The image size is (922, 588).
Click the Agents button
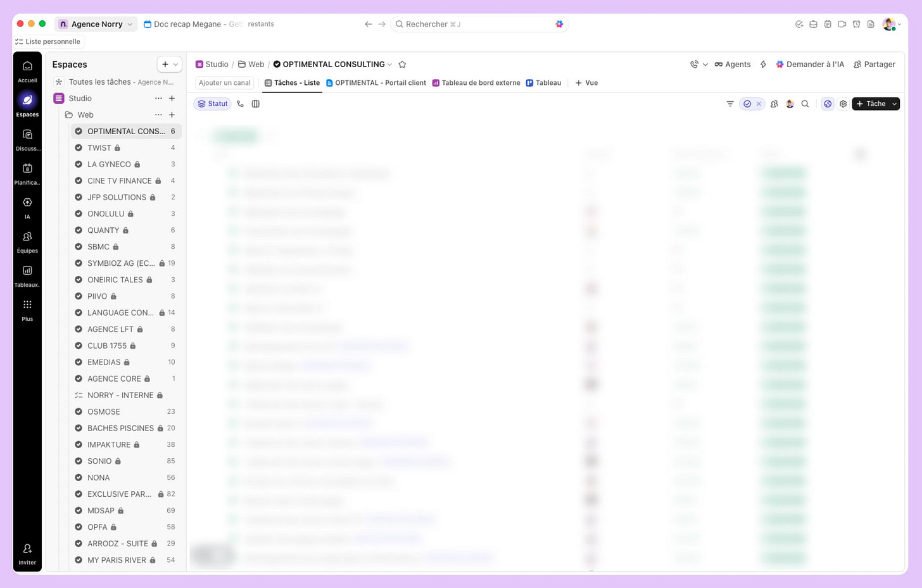pos(733,65)
